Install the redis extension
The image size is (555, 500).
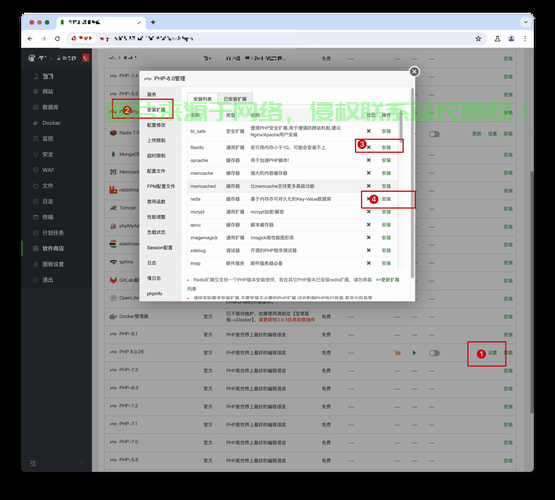click(x=386, y=199)
